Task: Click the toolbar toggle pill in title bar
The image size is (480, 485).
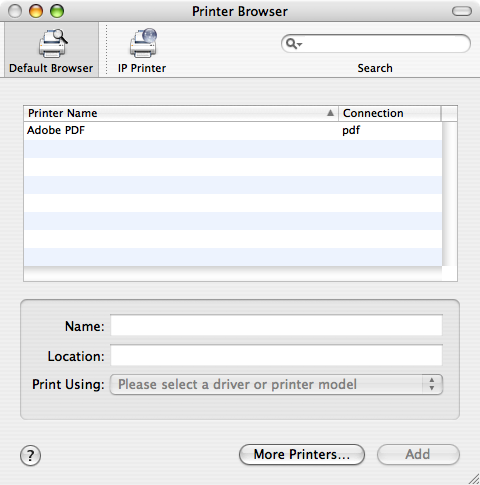Action: 462,11
